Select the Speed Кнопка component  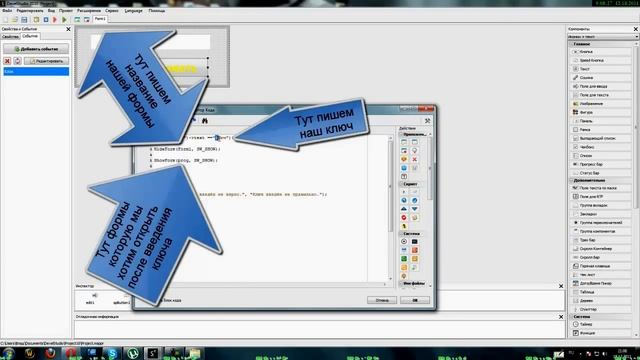[600, 60]
